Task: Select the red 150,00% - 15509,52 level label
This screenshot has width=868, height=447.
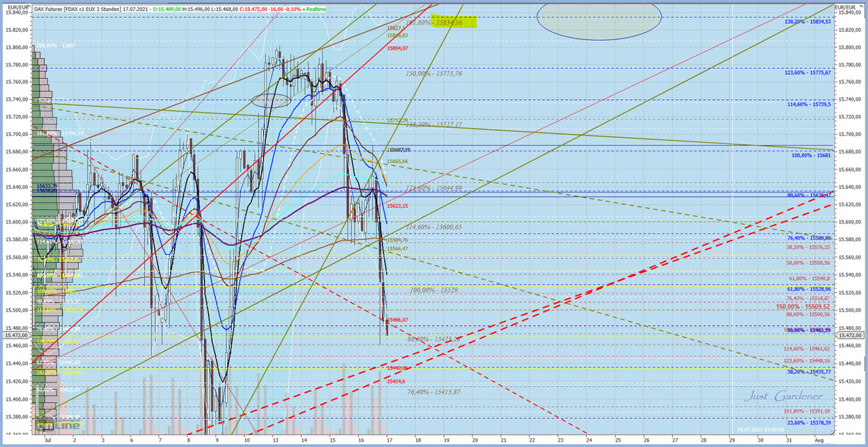Action: (x=804, y=306)
